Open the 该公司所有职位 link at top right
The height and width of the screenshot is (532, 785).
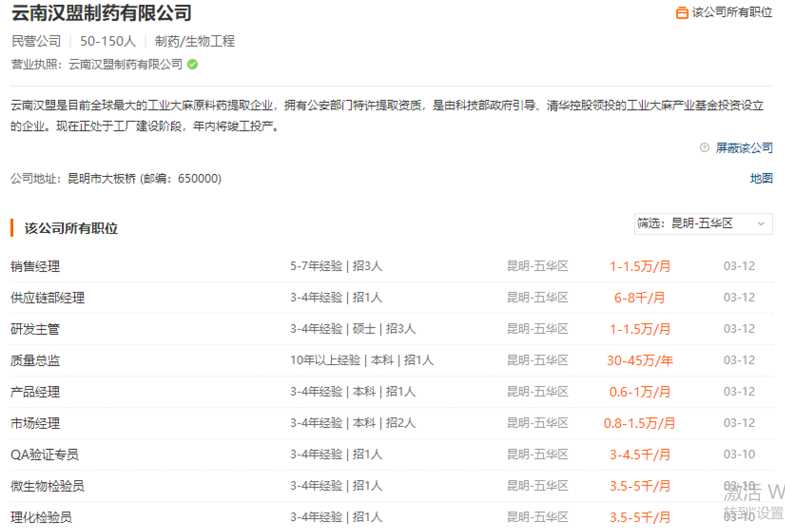732,13
